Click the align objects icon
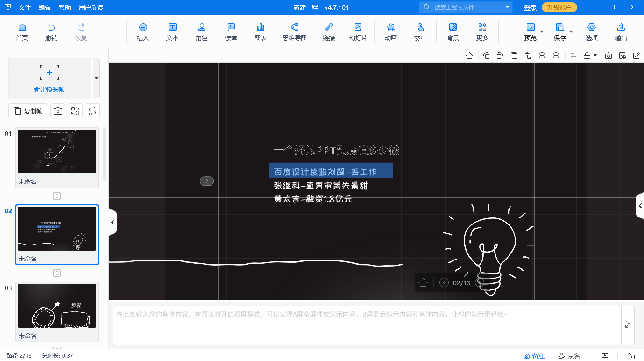The height and width of the screenshot is (361, 644). (x=573, y=56)
